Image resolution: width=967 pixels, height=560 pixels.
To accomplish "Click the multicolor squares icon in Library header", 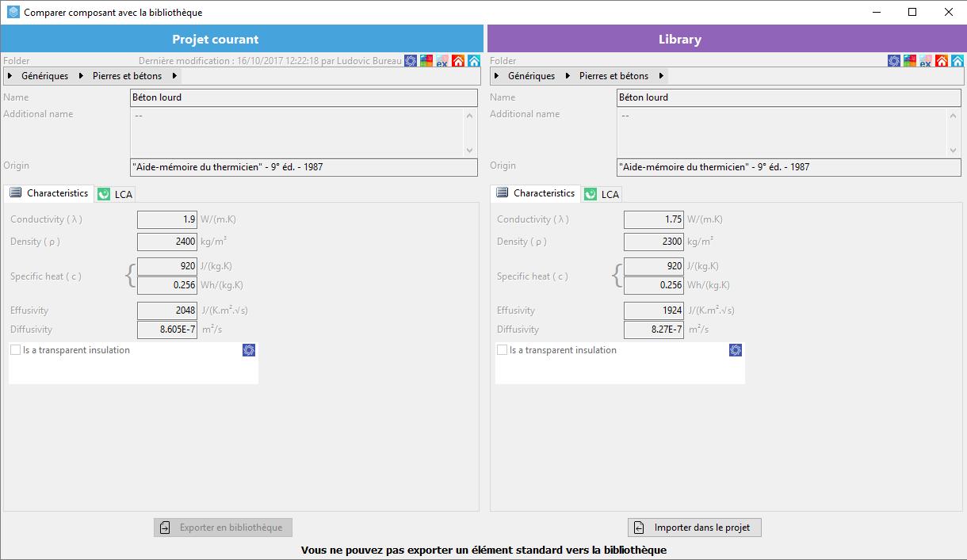I will click(x=910, y=60).
